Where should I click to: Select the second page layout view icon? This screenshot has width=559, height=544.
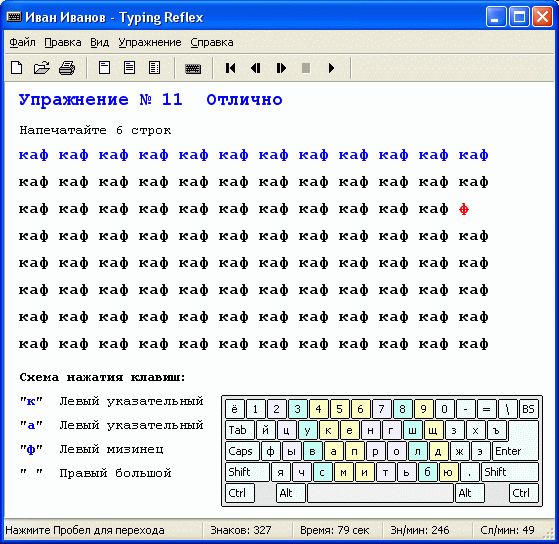[x=129, y=68]
